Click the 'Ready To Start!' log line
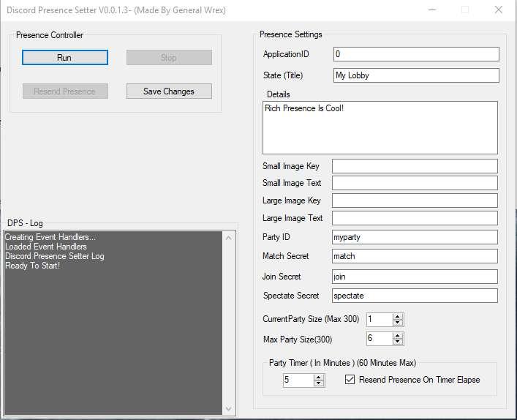 33,266
